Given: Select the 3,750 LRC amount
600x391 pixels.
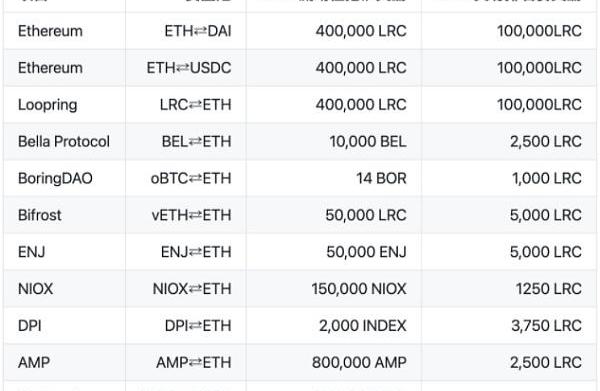Looking at the screenshot, I should tap(546, 326).
